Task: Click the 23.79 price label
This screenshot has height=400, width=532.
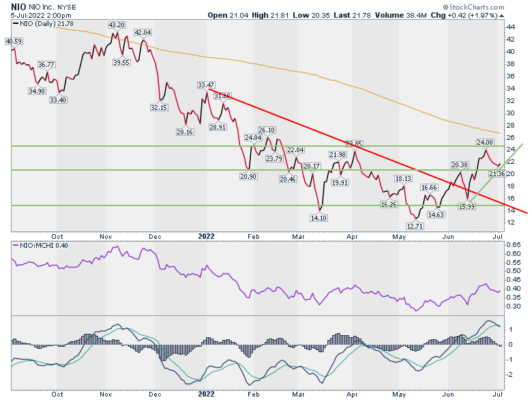Action: (274, 158)
